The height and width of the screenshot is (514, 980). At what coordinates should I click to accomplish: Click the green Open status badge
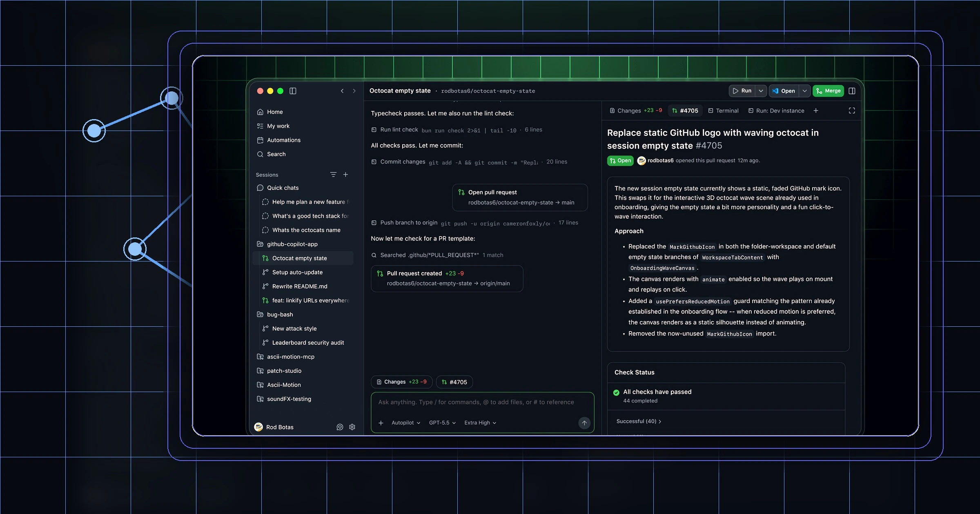pos(620,161)
